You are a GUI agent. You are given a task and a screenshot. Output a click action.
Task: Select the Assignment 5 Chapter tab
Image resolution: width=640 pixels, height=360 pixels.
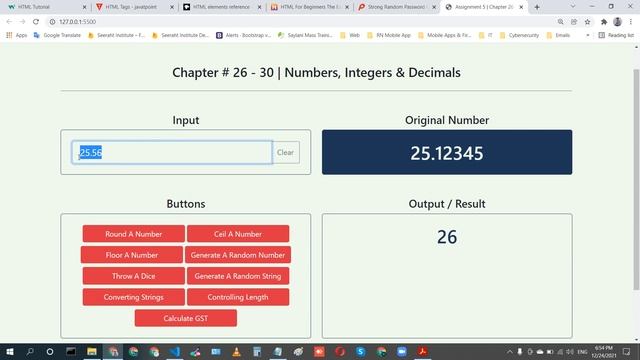point(484,7)
